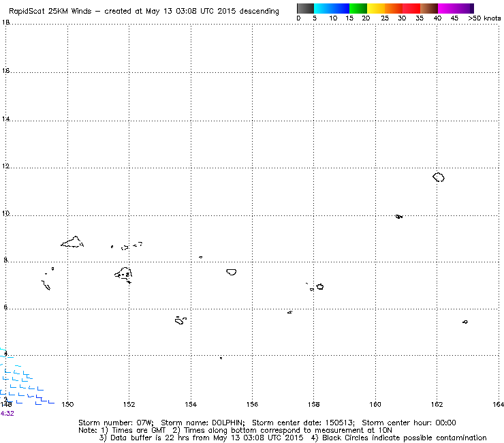
Task: Click the island outline near 158.2E, 7N
Action: [x=320, y=287]
